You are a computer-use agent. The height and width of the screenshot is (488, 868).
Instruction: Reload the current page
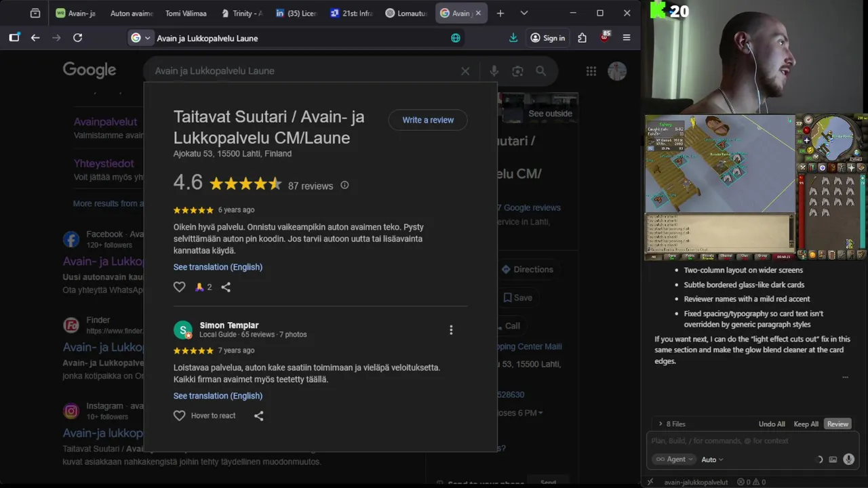[77, 38]
